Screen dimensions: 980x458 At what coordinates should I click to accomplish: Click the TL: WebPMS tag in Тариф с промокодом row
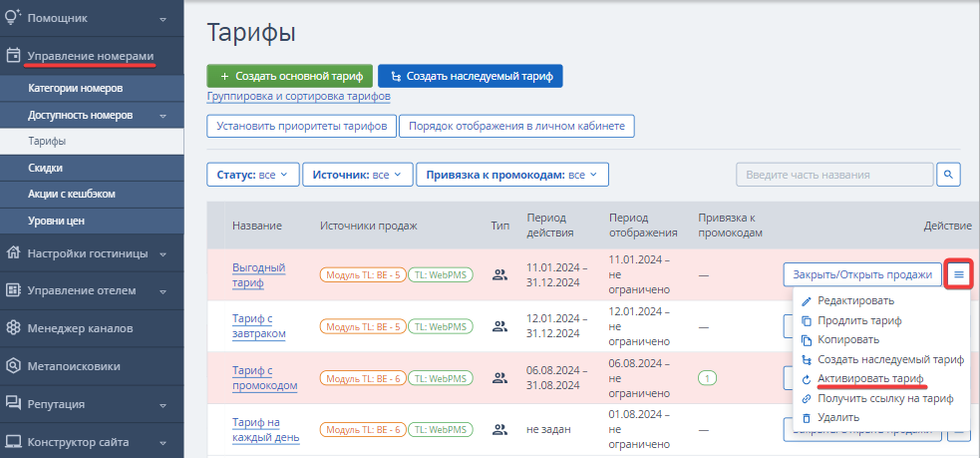(x=441, y=378)
